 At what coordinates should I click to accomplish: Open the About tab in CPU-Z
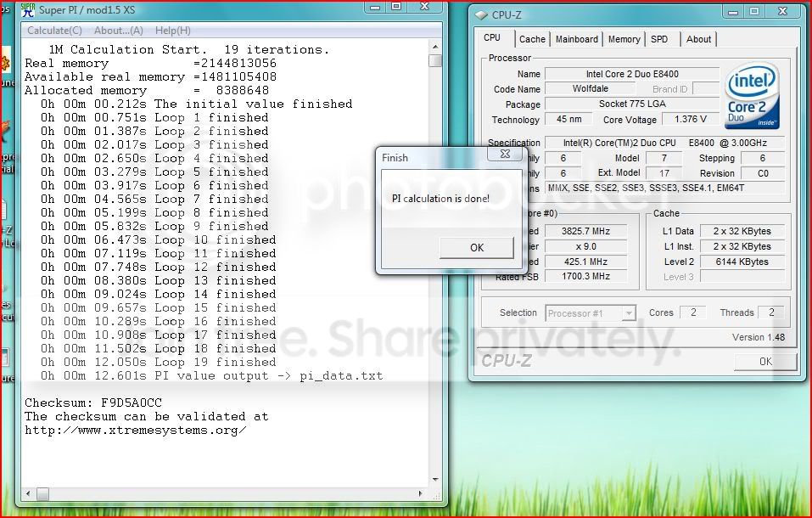698,39
